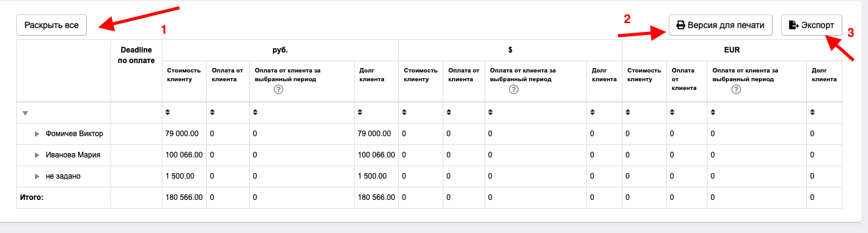
Task: Open help tooltip in EUR selected-period column
Action: (x=736, y=90)
